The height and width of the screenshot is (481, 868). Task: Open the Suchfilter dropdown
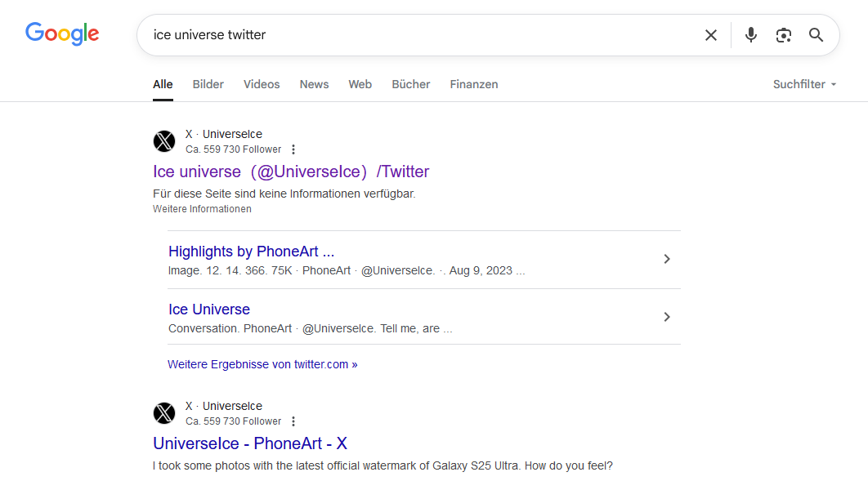(x=804, y=84)
